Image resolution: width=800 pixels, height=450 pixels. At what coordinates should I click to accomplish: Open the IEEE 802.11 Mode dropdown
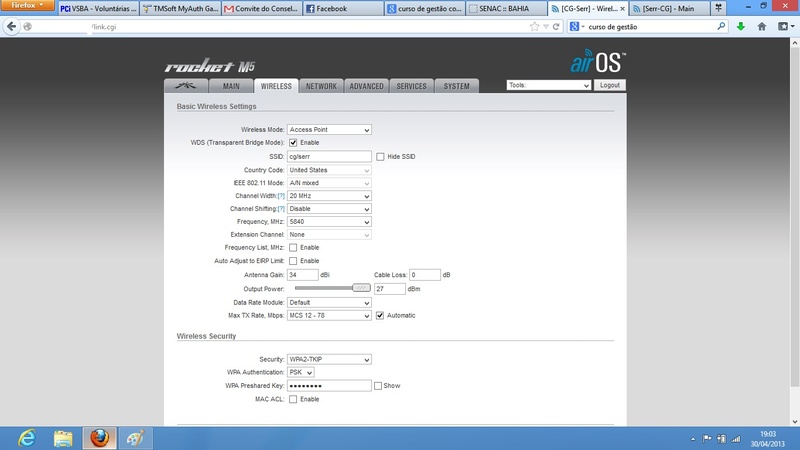click(x=329, y=183)
